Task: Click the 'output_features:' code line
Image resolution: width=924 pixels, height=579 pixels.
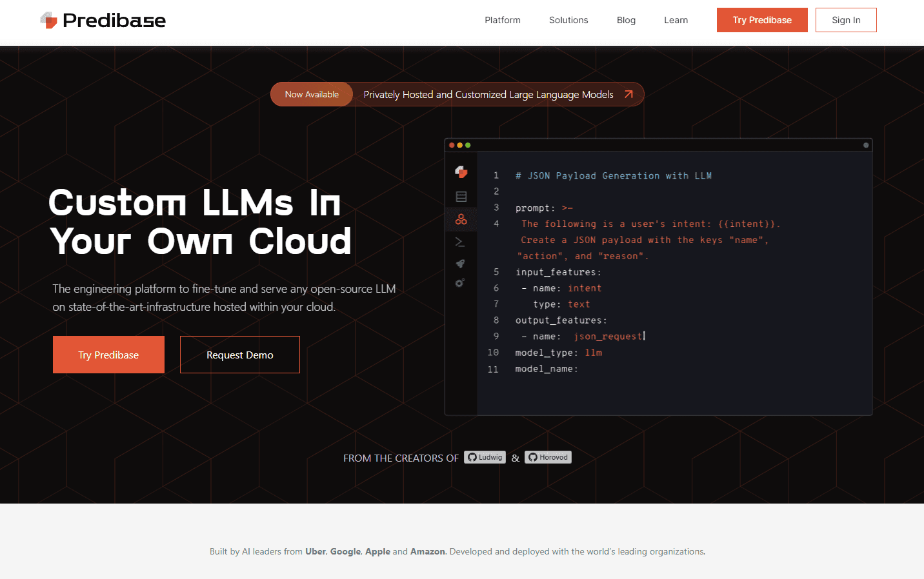Action: 561,320
